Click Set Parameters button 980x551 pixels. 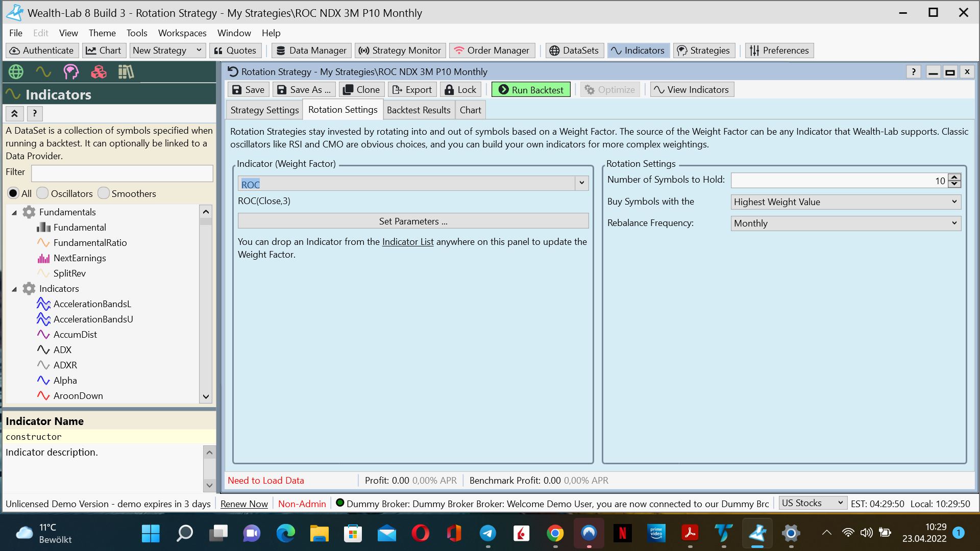[x=413, y=221]
